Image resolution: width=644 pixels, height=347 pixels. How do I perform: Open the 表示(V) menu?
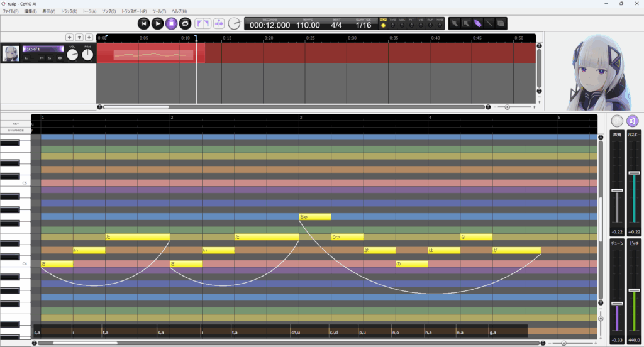point(49,11)
